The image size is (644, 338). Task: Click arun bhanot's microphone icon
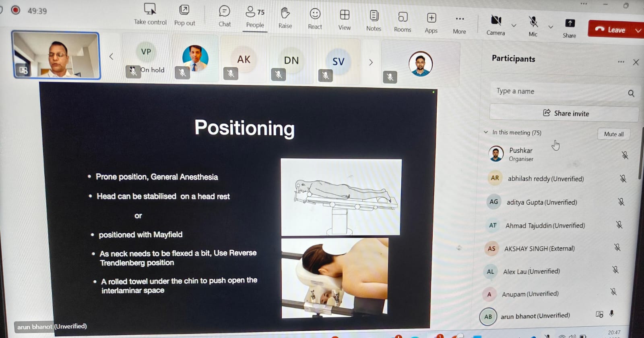point(611,313)
